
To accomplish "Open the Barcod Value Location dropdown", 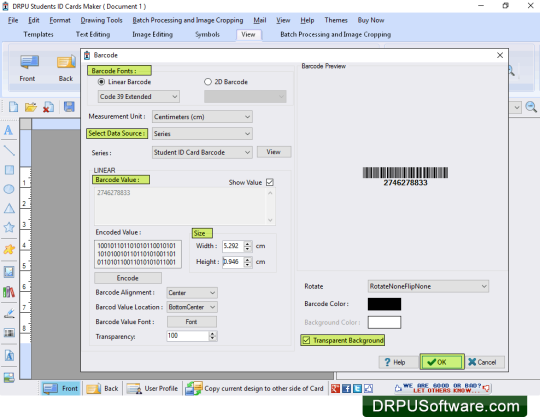I will (x=192, y=307).
